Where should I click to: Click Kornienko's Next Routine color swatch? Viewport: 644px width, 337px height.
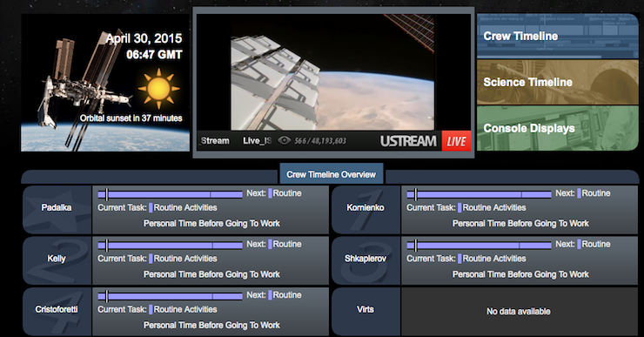(579, 193)
